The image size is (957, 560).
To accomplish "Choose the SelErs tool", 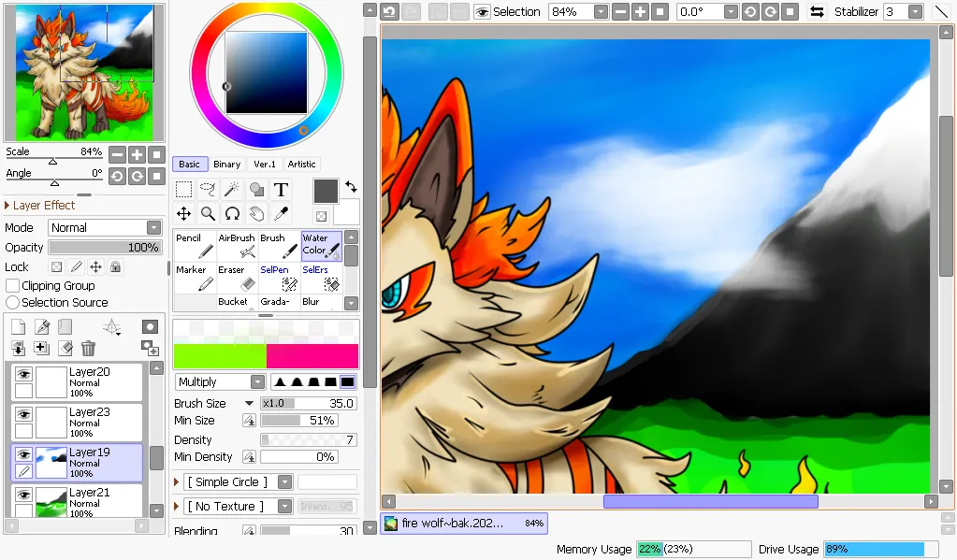I will (x=321, y=278).
